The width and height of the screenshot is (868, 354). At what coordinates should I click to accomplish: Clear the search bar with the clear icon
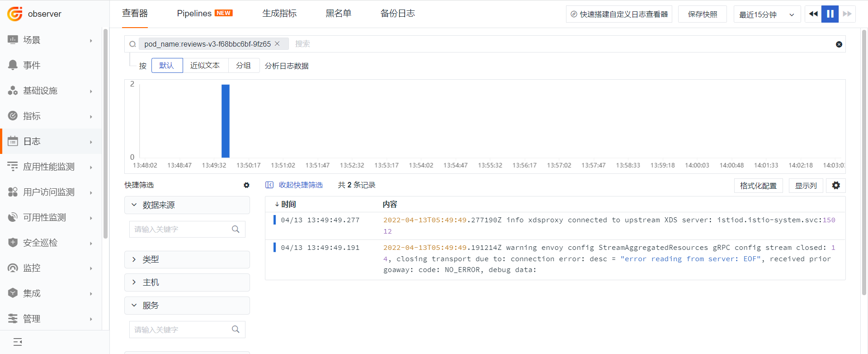coord(839,44)
